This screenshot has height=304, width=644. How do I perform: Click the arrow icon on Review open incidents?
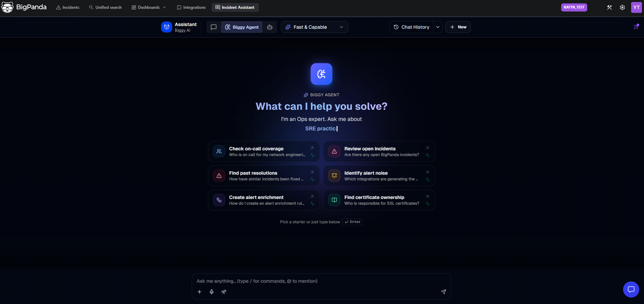point(427,148)
